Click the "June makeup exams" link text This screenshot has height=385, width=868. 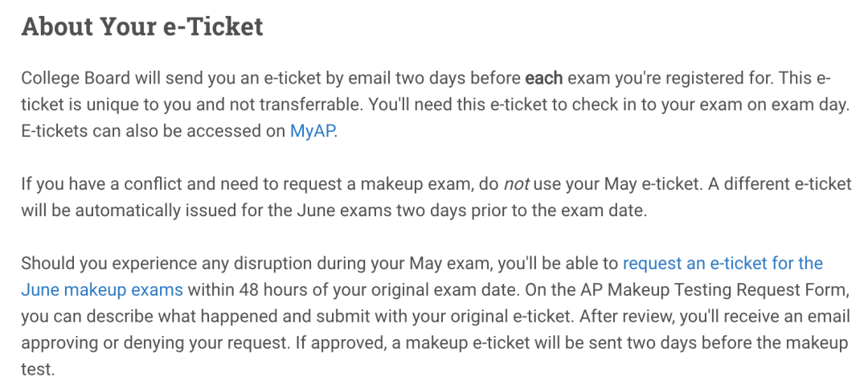pos(102,289)
